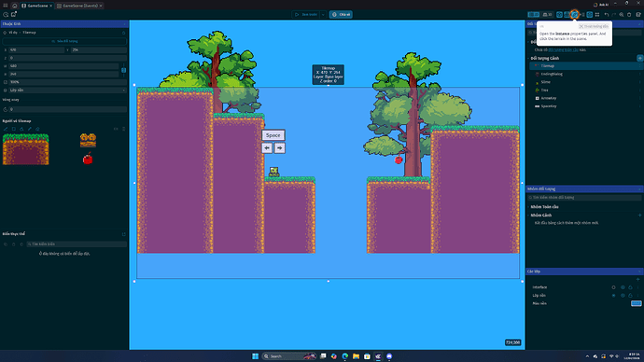Open the Interface layer options menu
This screenshot has width=644, height=362.
click(x=637, y=287)
